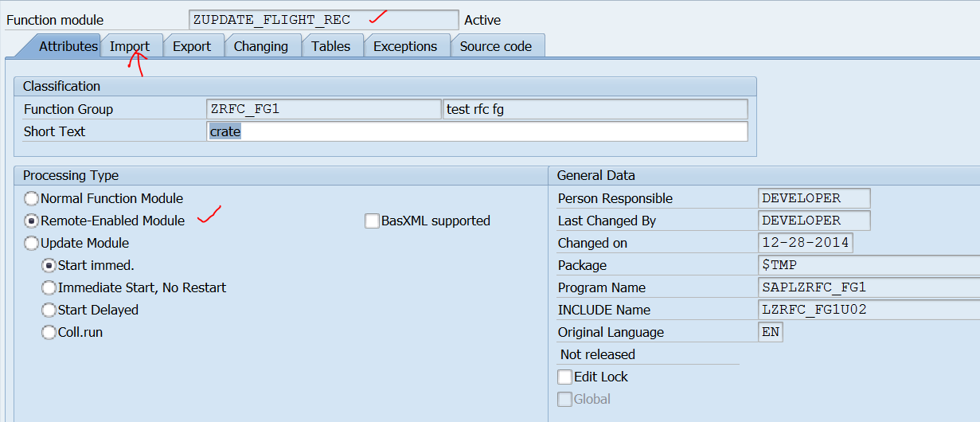This screenshot has width=980, height=422.
Task: Click the 'Not released' status text
Action: pyautogui.click(x=598, y=354)
